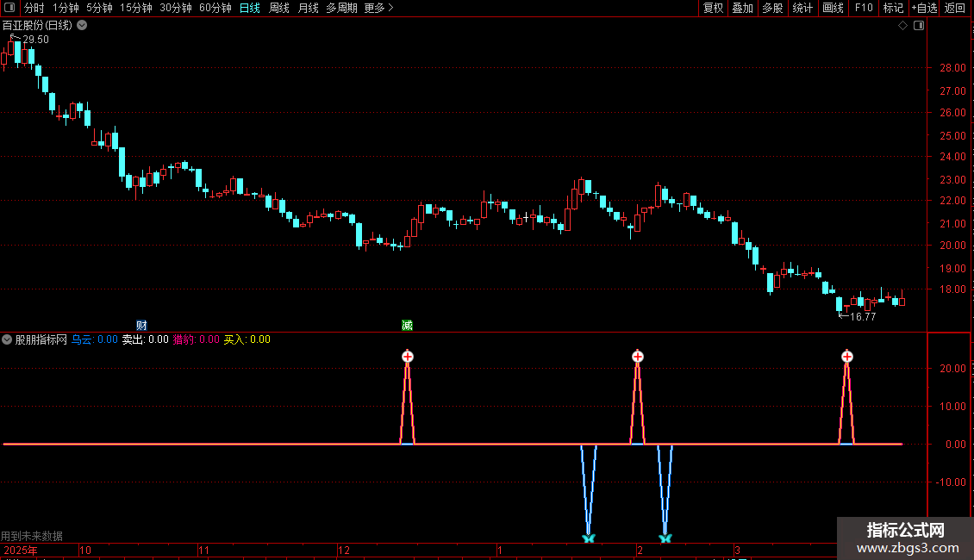
Task: Select the 30分钟 period
Action: pyautogui.click(x=176, y=8)
